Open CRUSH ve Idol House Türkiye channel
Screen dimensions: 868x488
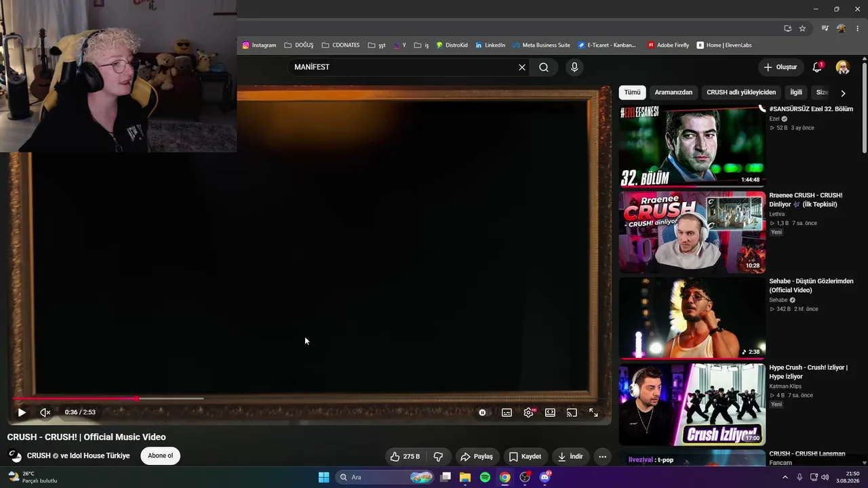point(79,455)
